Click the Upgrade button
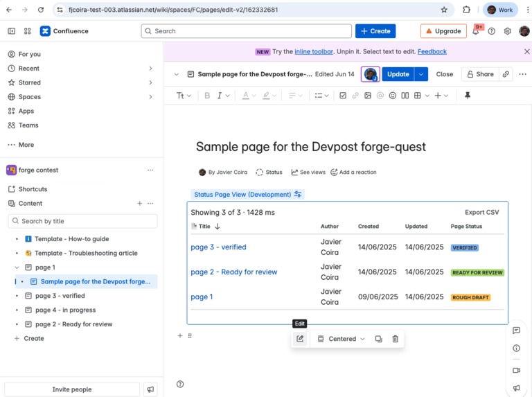 click(443, 31)
